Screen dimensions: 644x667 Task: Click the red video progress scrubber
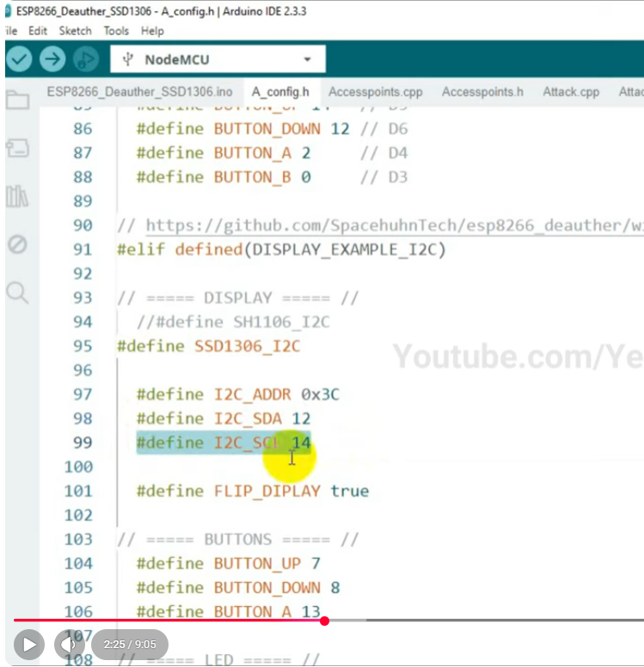[x=324, y=621]
